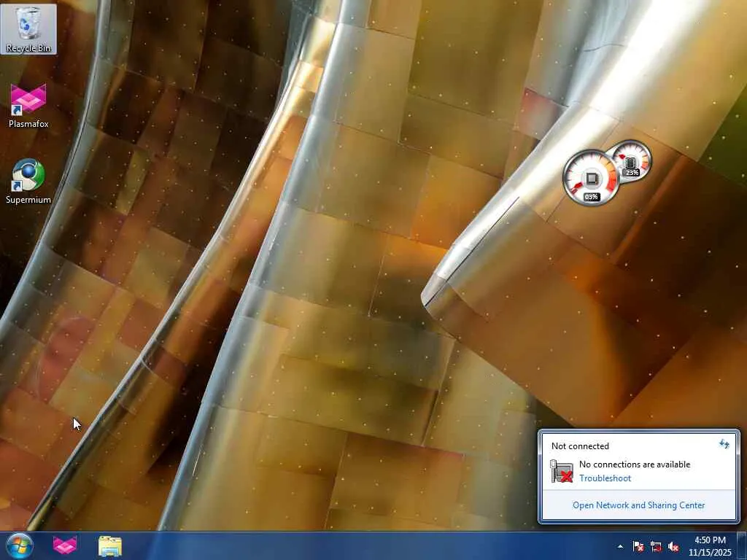Image resolution: width=747 pixels, height=560 pixels.
Task: Click the muted volume tray icon
Action: pyautogui.click(x=673, y=547)
